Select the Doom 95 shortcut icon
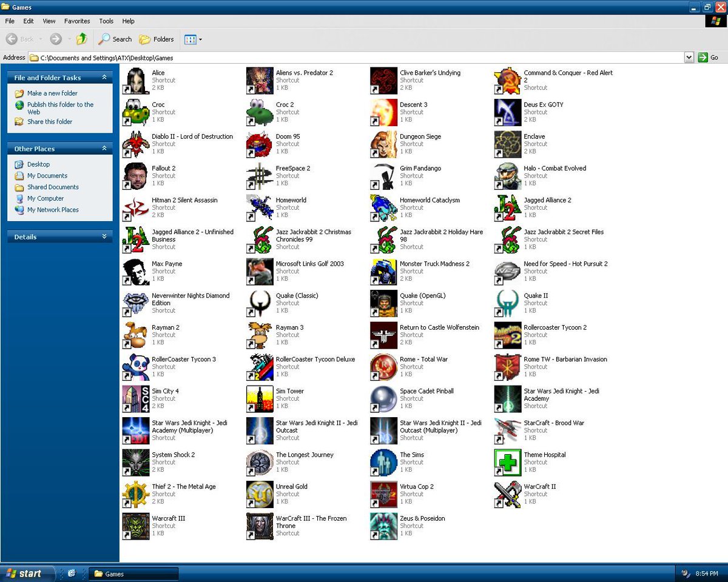 pos(260,144)
